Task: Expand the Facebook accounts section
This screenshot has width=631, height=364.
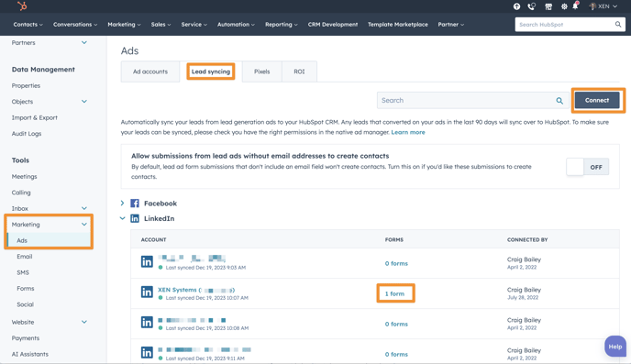Action: (122, 204)
